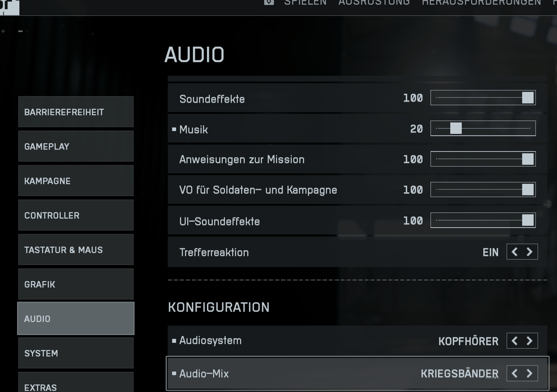Click the small icon left of SPIELEN

(x=269, y=3)
